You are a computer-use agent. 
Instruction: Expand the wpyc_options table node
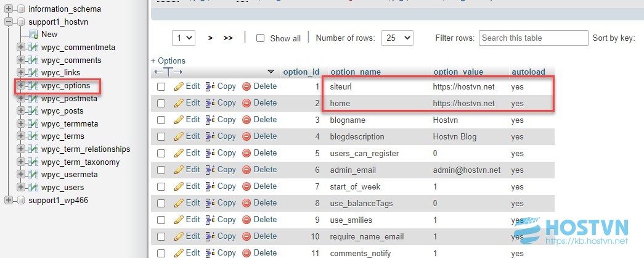20,86
